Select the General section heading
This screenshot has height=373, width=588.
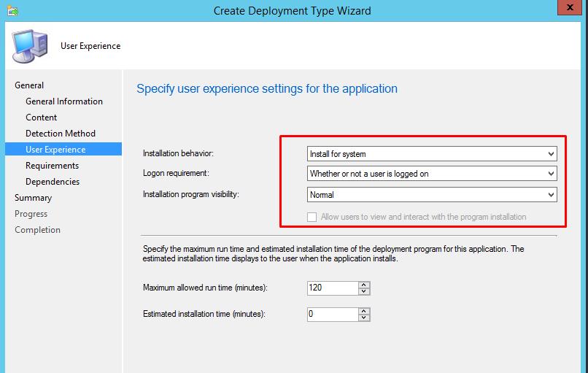(29, 85)
